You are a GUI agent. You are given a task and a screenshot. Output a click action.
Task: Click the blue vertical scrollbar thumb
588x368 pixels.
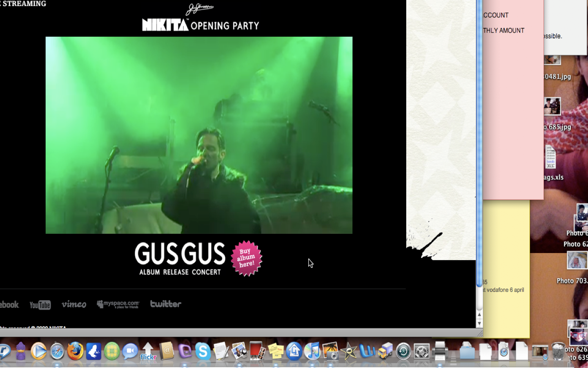point(479,143)
